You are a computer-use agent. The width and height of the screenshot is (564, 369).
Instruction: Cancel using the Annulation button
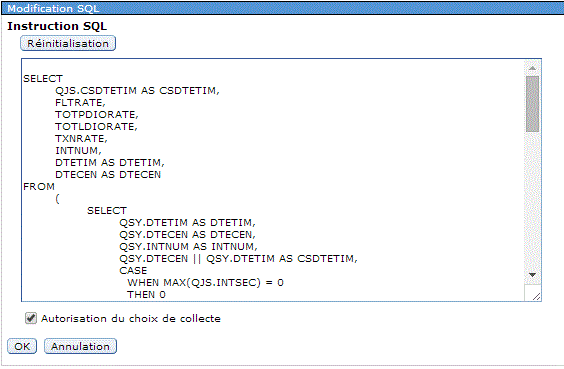coord(80,346)
